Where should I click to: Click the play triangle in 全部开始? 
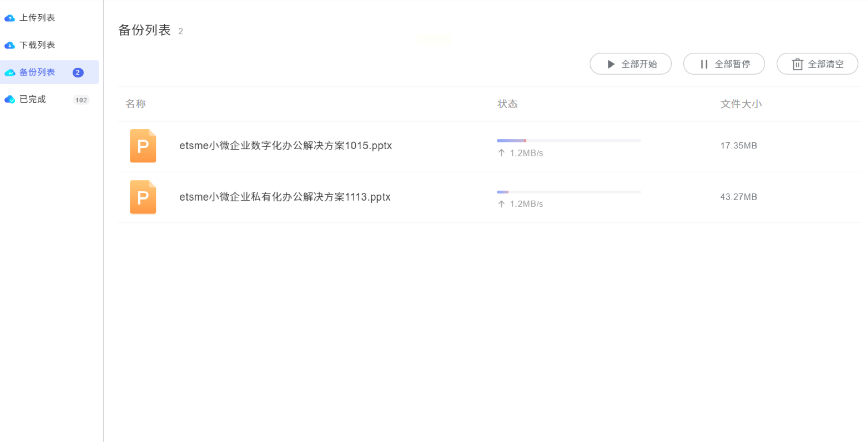tap(611, 64)
